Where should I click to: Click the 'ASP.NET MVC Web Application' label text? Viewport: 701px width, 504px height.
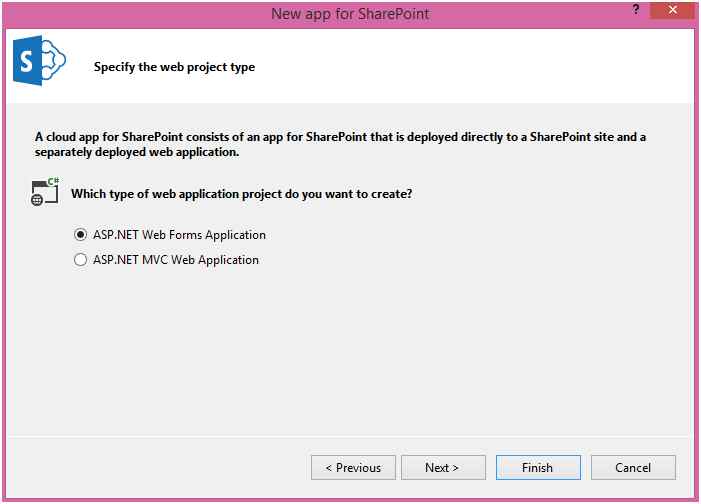point(175,260)
